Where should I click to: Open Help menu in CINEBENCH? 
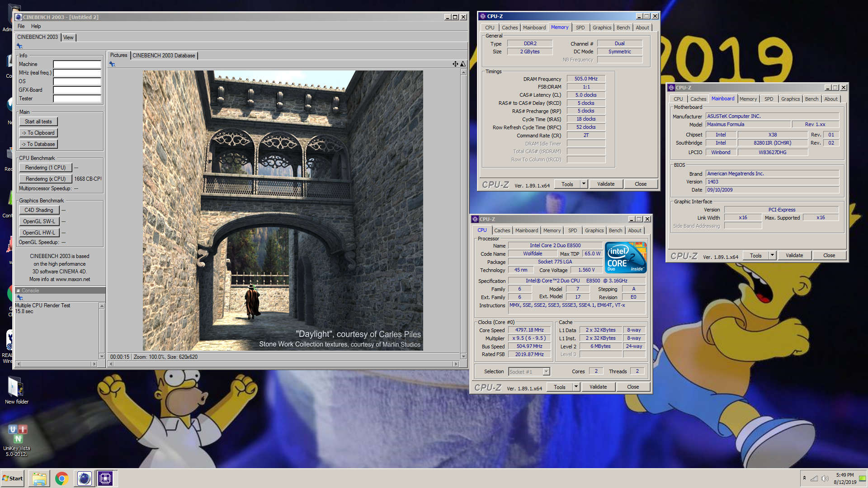(x=36, y=26)
